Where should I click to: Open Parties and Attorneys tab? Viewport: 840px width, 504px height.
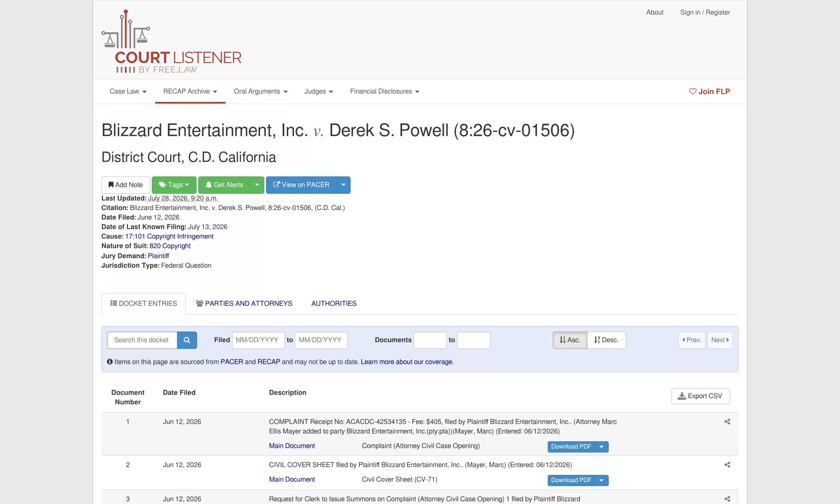click(244, 303)
